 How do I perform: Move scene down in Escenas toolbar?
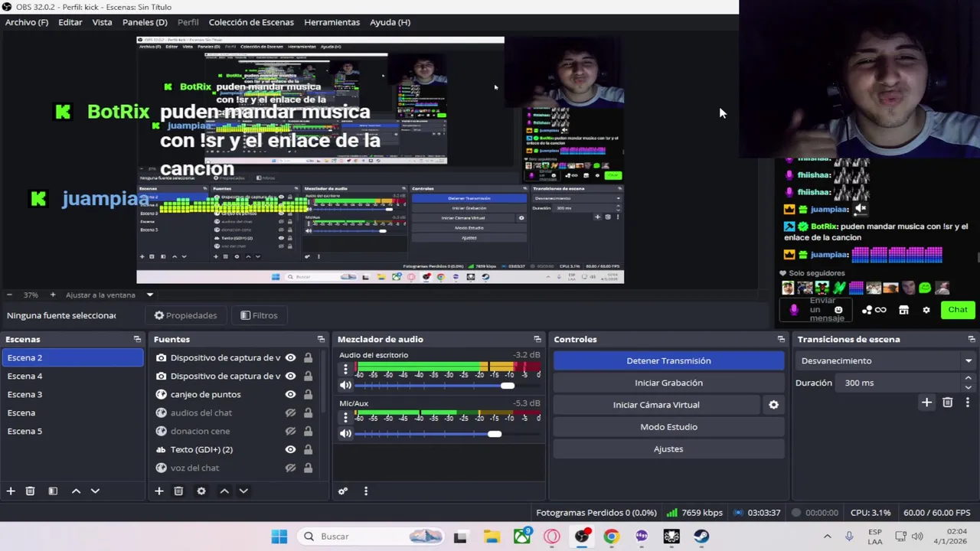[x=95, y=491]
